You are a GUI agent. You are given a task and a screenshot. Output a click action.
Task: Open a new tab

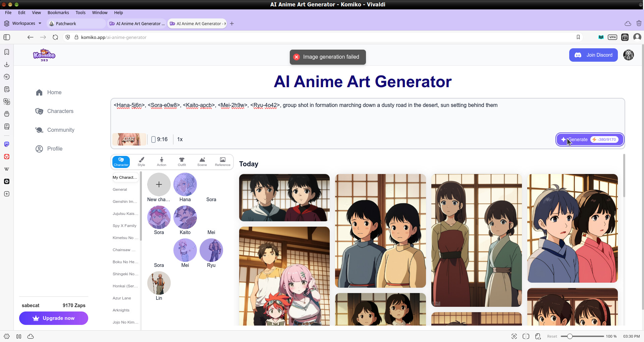[232, 23]
